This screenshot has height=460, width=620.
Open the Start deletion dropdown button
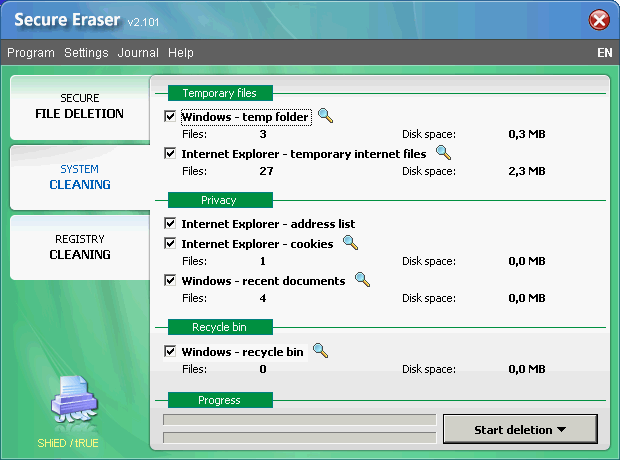click(520, 429)
